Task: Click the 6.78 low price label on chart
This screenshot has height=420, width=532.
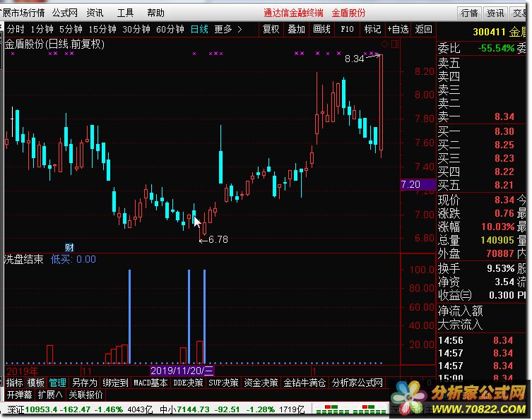Action: click(218, 240)
